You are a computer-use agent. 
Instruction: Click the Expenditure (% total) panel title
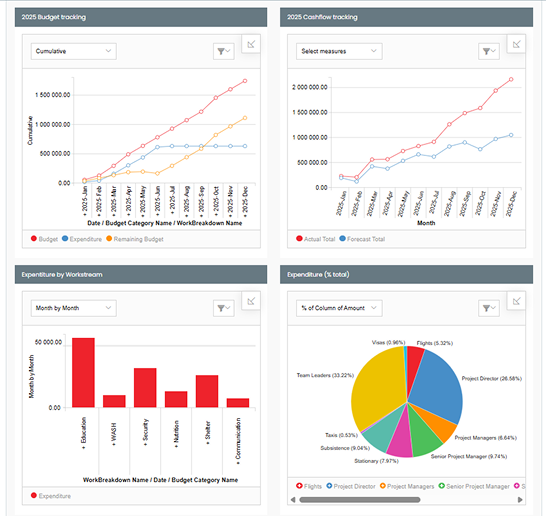[x=318, y=274]
